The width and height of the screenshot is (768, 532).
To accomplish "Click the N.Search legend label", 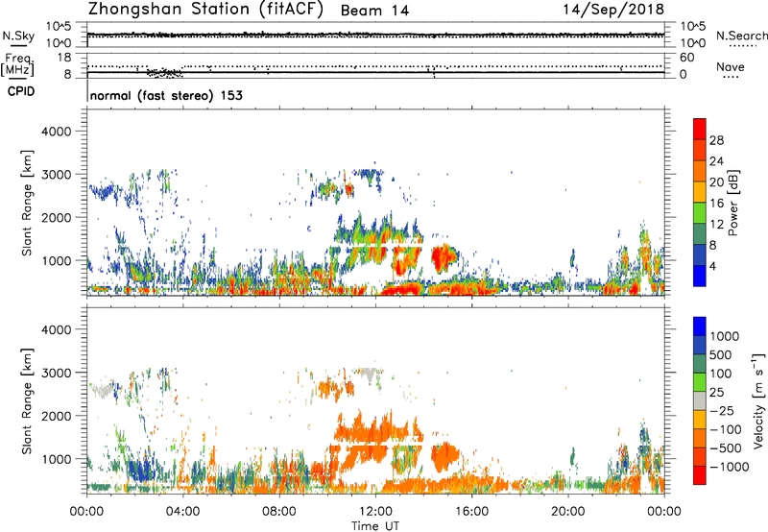I will [x=741, y=36].
